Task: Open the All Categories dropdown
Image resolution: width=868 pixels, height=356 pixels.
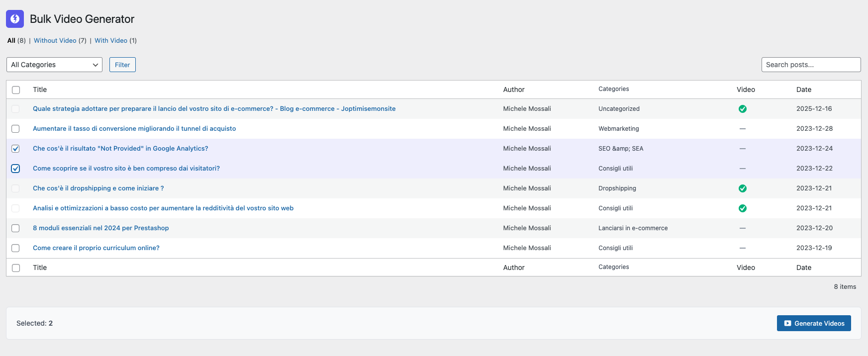Action: point(54,65)
